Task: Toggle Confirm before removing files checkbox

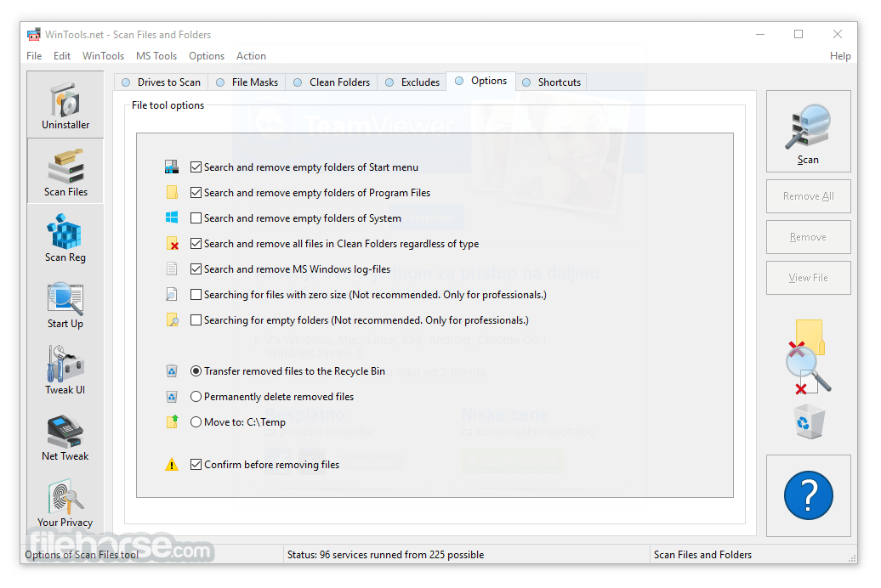Action: tap(196, 465)
